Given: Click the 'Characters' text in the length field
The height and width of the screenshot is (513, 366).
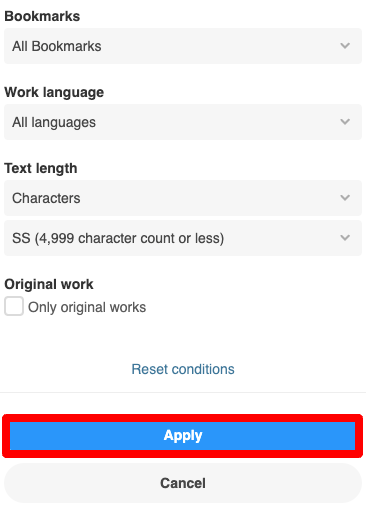Looking at the screenshot, I should (46, 198).
